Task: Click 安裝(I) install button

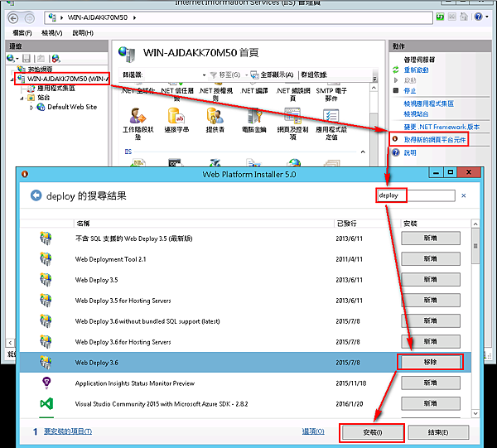Action: tap(372, 432)
